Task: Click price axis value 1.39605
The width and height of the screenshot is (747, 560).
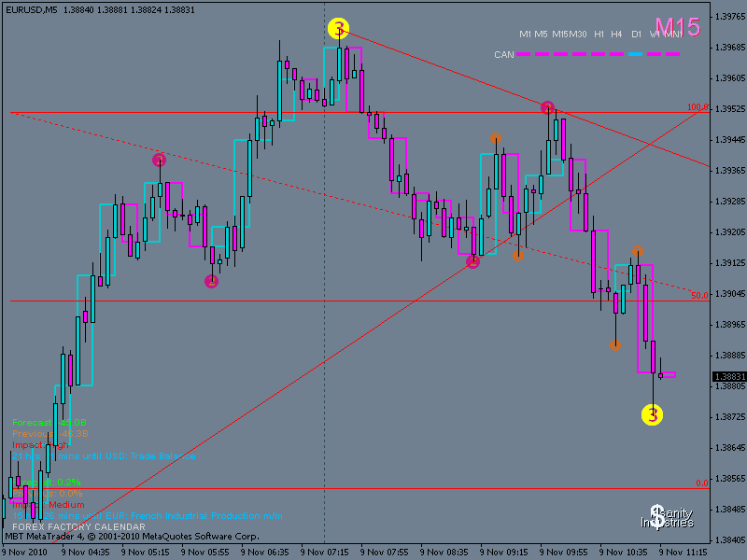Action: [730, 78]
